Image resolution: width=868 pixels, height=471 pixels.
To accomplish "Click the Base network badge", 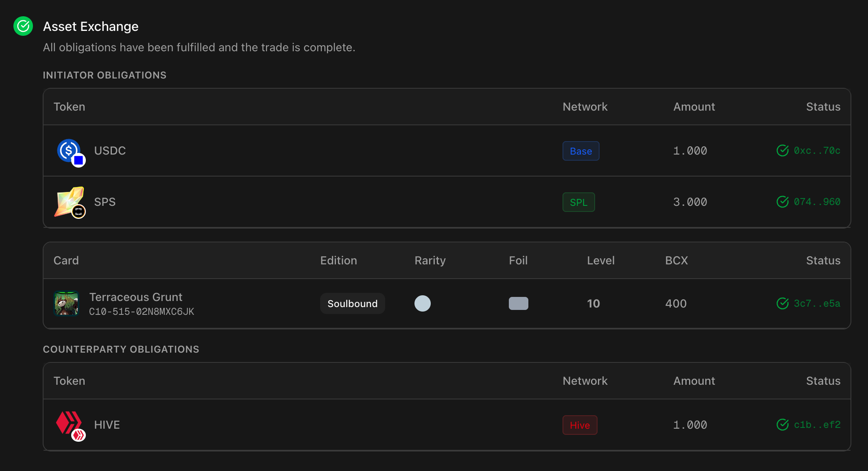I will [x=580, y=151].
